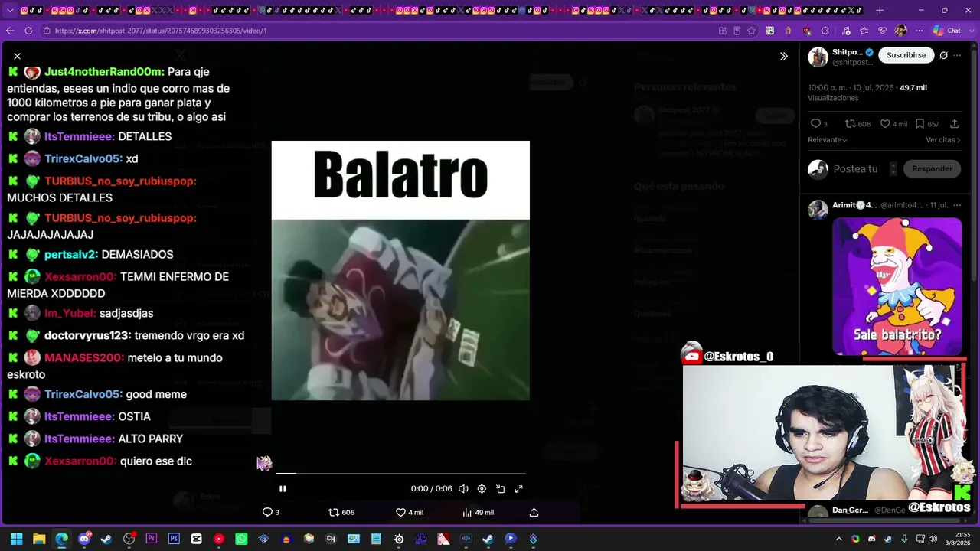Screen dimensions: 980x551
Task: Add page to favorites with the star
Action: (x=751, y=31)
